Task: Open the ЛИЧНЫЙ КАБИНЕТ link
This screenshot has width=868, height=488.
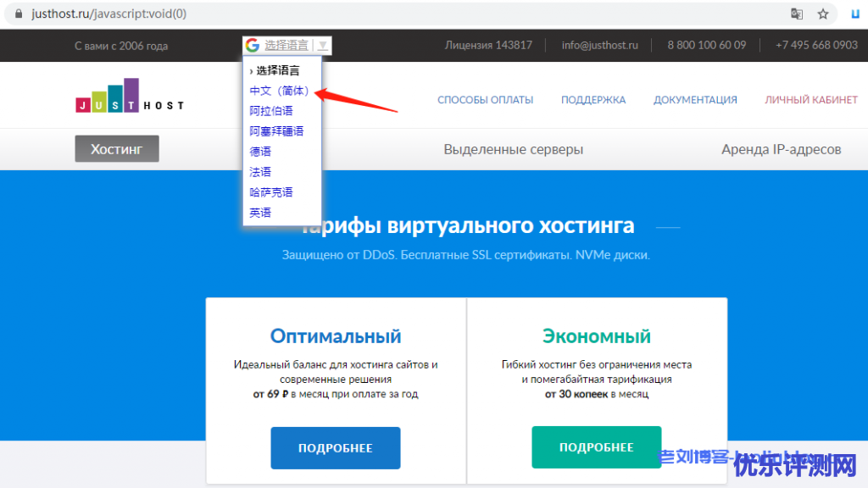Action: (x=810, y=100)
